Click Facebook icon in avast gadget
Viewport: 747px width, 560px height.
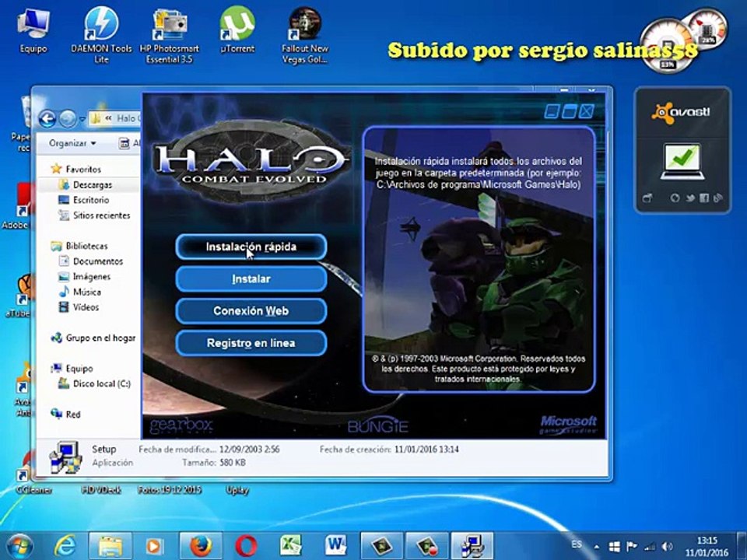[704, 198]
